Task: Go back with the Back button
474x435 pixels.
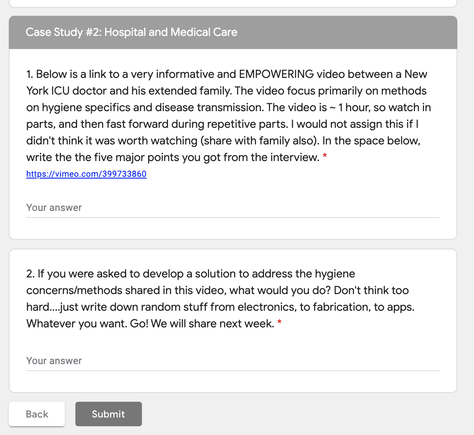Action: 37,414
